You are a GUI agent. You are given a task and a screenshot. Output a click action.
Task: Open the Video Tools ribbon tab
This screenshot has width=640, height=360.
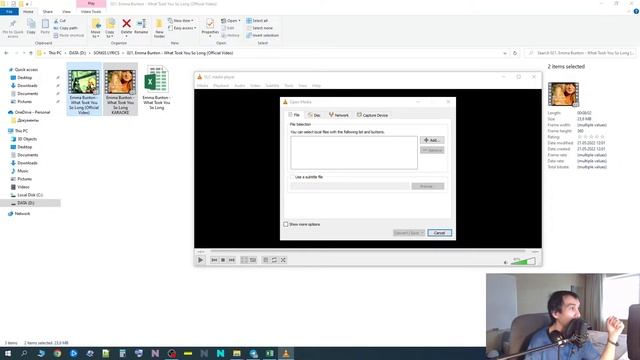tap(91, 11)
